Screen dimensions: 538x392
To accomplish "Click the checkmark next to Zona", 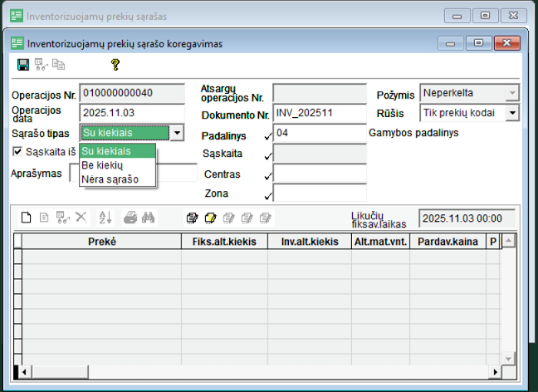I will tap(267, 195).
